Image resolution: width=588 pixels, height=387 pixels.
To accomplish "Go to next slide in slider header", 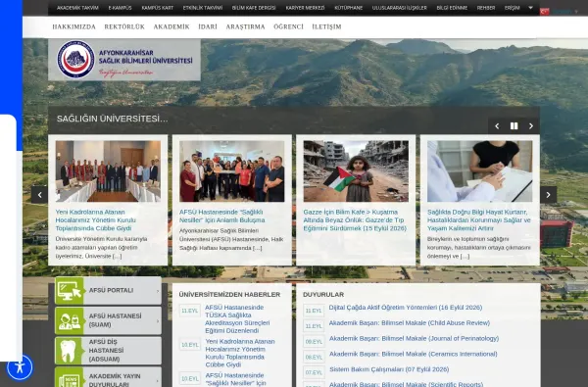I will click(531, 126).
